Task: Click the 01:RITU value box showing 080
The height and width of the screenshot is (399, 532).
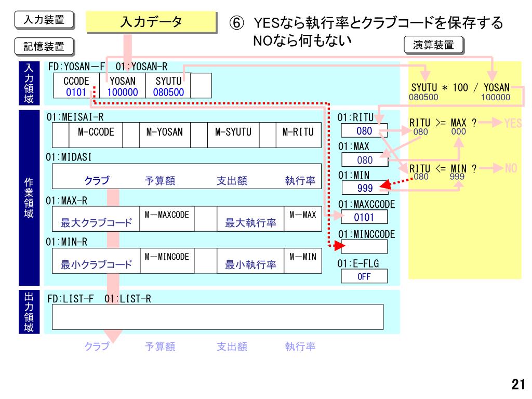Action: (364, 130)
